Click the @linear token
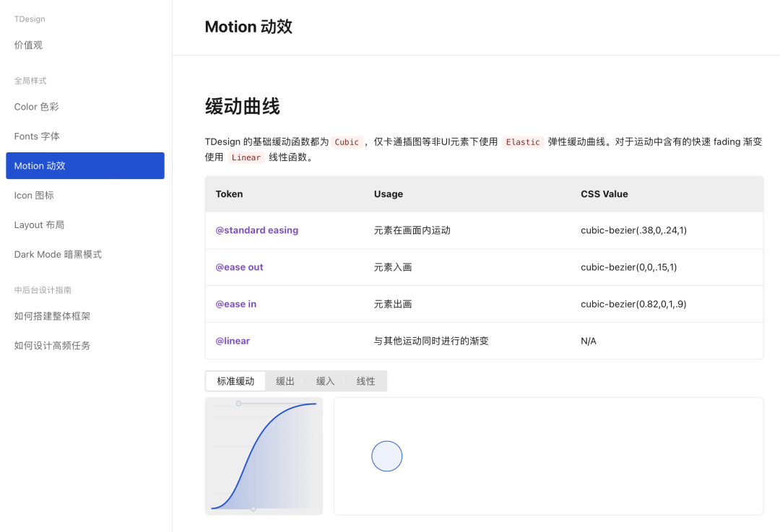This screenshot has width=780, height=532. [233, 341]
